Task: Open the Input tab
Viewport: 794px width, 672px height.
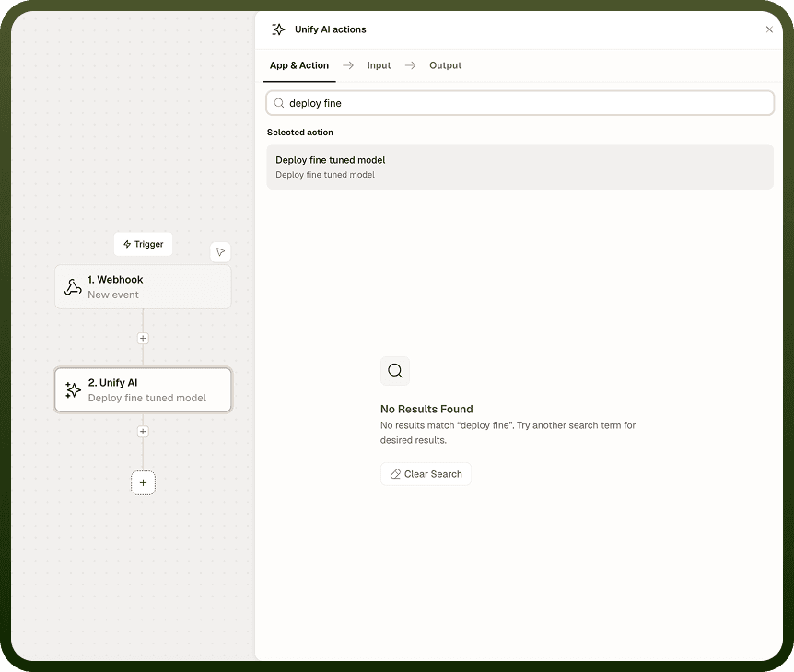Action: (x=379, y=65)
